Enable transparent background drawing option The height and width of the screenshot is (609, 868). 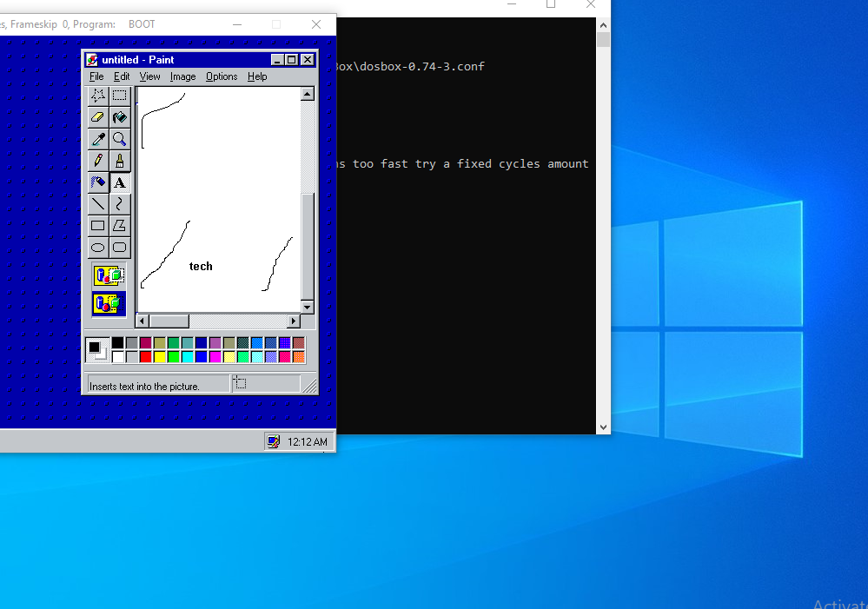pos(109,304)
